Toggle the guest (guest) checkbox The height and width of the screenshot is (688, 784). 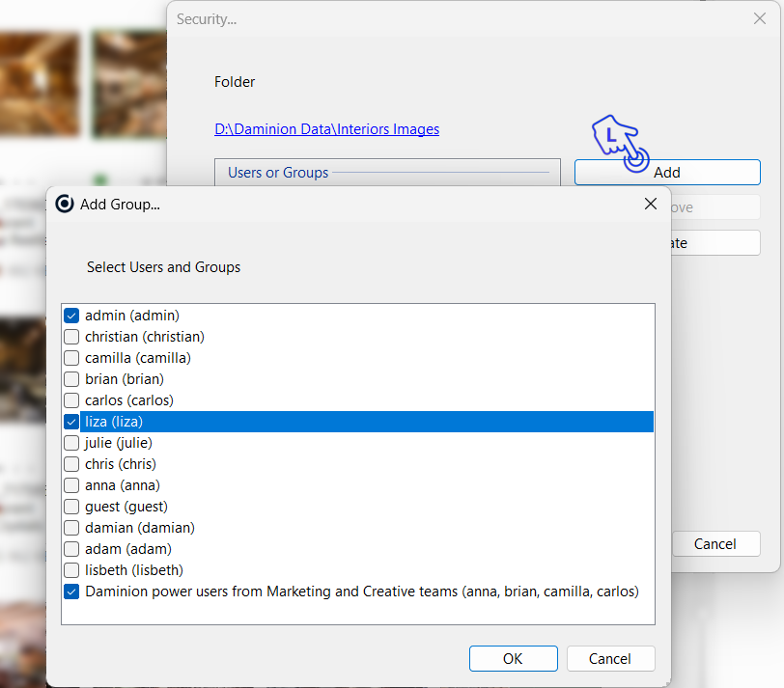pyautogui.click(x=71, y=507)
